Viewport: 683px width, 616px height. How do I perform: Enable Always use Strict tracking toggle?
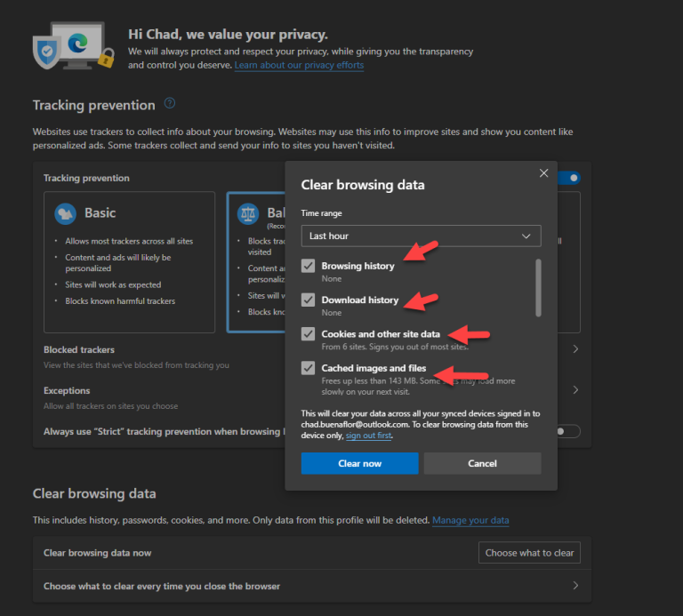tap(567, 431)
